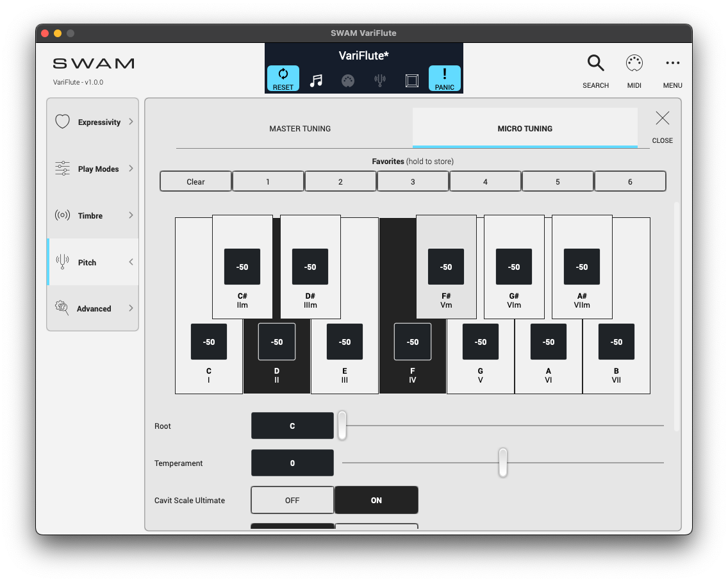Open the SEARCH magnifier icon
This screenshot has width=728, height=582.
(595, 63)
